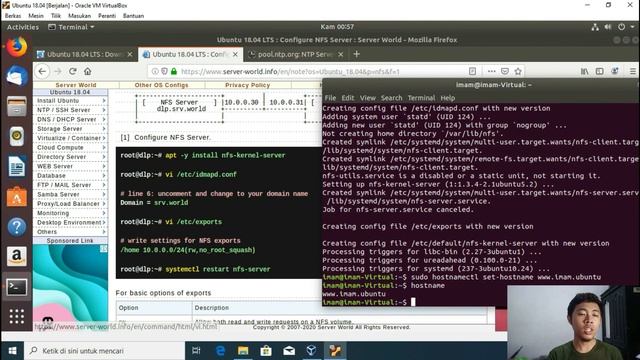Show the applications grid in the dock
The image size is (640, 360).
17,316
